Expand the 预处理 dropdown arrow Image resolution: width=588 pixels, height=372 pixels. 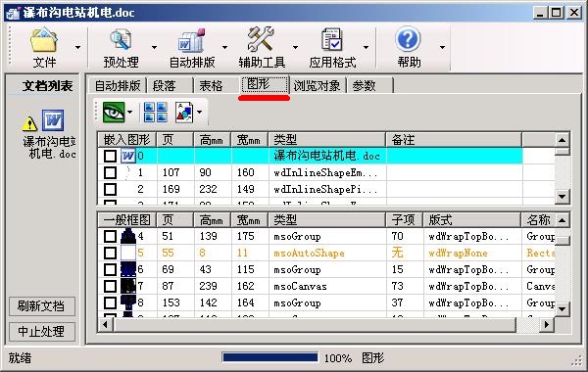click(154, 48)
